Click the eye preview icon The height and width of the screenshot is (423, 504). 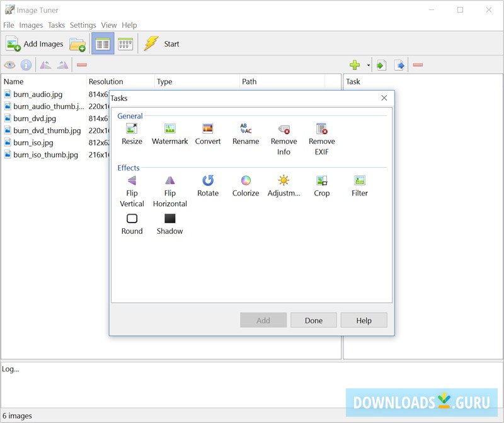click(x=9, y=65)
